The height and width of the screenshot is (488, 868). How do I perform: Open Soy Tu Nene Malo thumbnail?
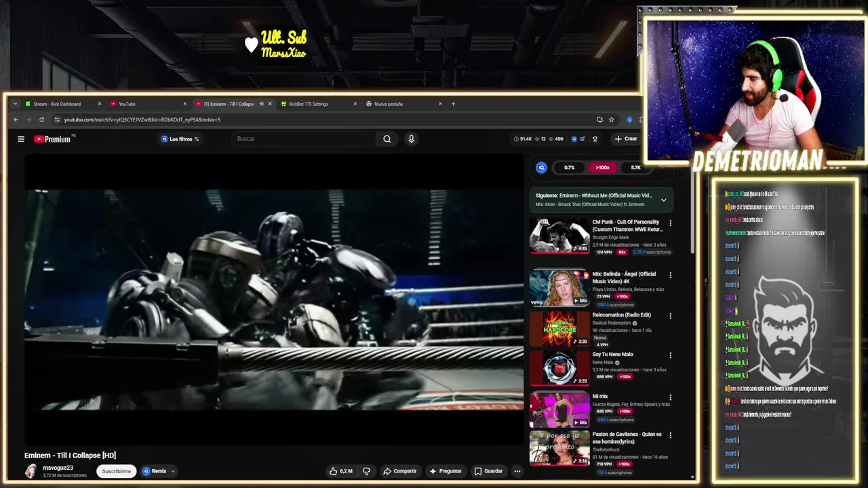559,368
